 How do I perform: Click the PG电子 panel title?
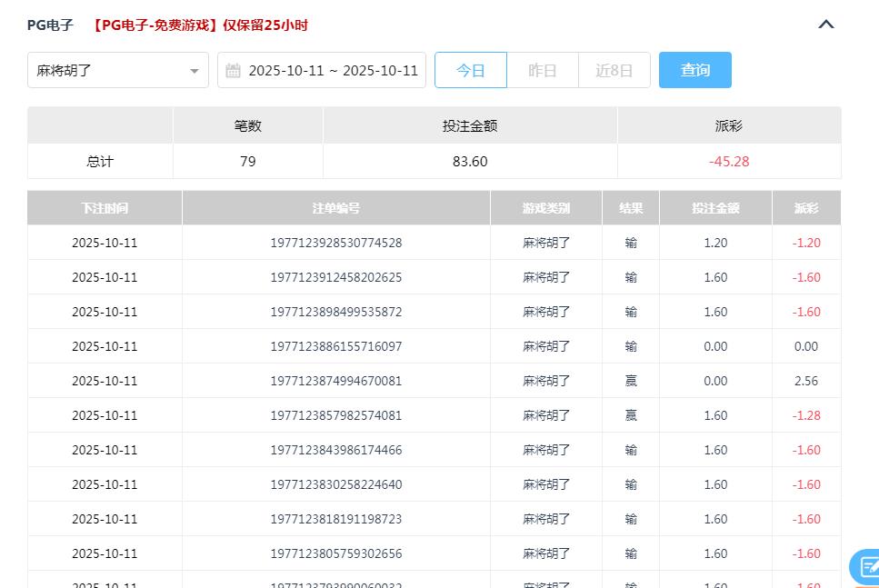[x=50, y=25]
